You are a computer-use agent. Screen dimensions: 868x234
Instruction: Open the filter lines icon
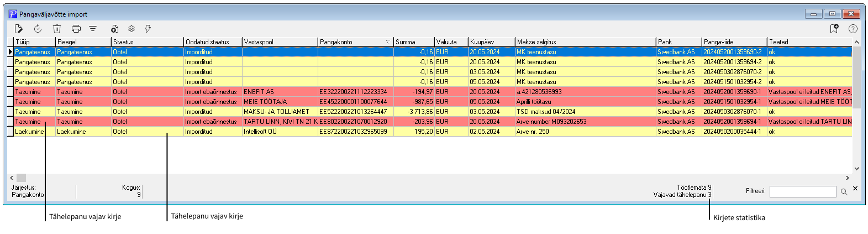click(93, 29)
